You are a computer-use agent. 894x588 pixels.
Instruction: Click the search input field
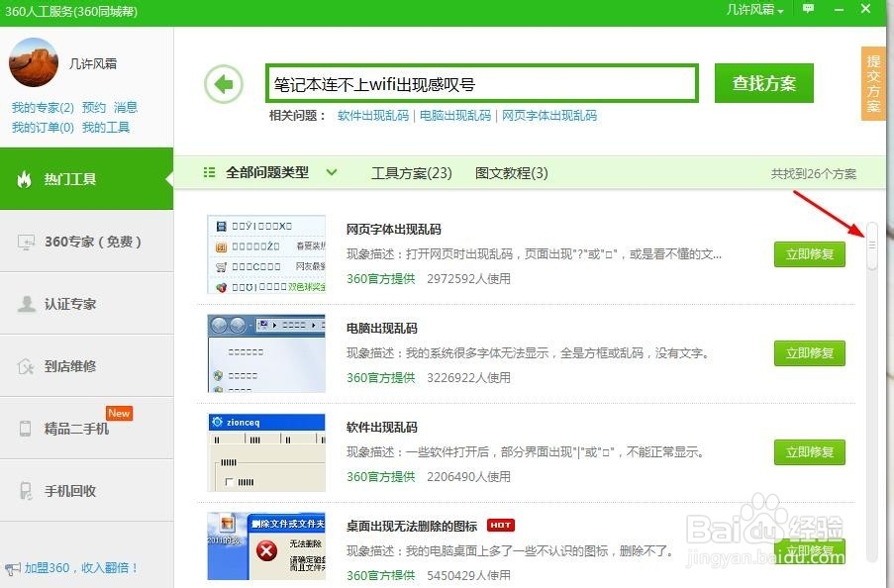coord(482,84)
